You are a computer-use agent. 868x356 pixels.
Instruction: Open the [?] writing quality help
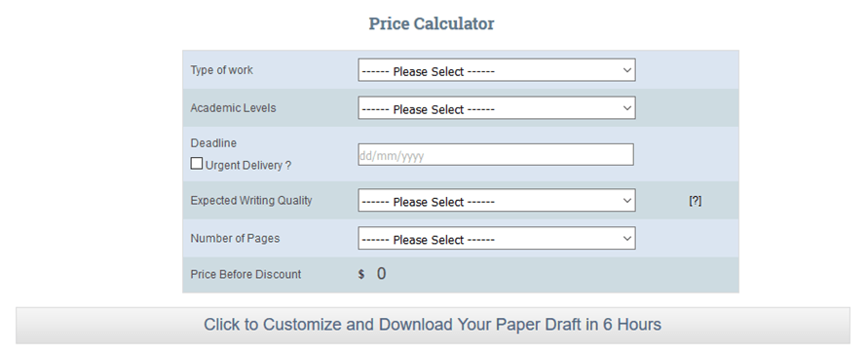(x=696, y=201)
